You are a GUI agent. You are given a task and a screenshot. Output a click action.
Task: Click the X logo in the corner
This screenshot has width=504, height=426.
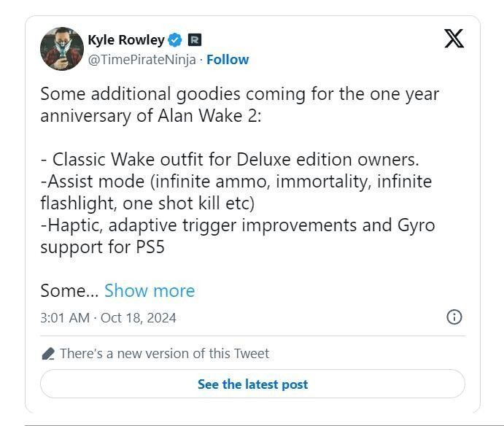point(454,39)
